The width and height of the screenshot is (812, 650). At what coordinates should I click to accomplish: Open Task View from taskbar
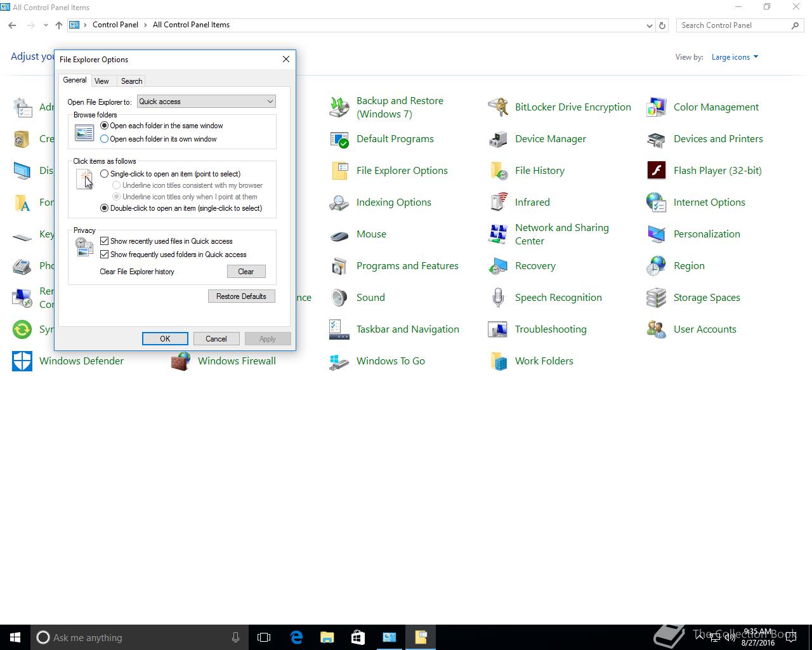264,637
